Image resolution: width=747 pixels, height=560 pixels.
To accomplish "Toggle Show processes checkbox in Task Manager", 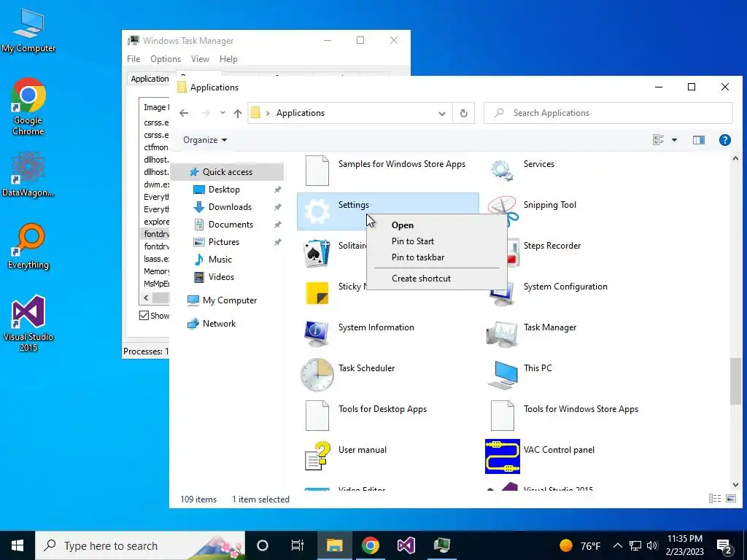I will coord(144,316).
